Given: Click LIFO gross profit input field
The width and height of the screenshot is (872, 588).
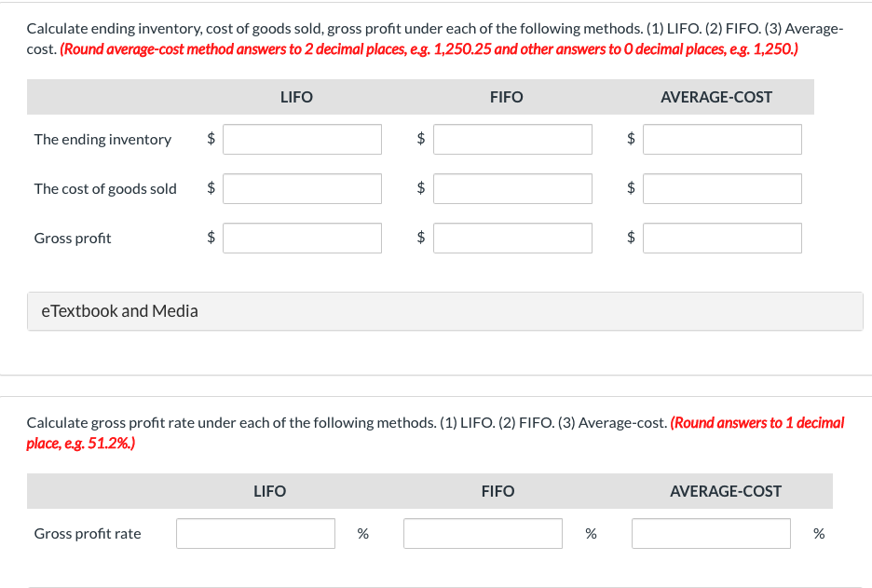Looking at the screenshot, I should click(x=302, y=239).
